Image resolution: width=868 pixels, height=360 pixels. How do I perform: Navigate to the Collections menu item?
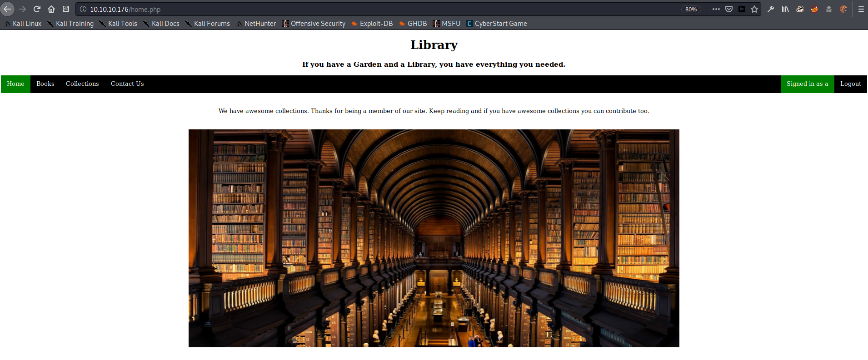(x=82, y=84)
